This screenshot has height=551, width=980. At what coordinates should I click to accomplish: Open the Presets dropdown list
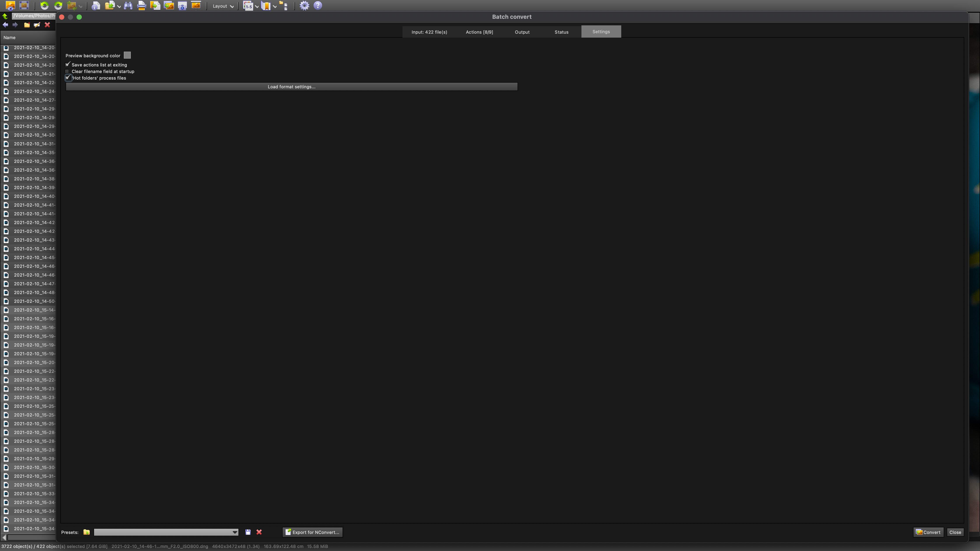(235, 532)
